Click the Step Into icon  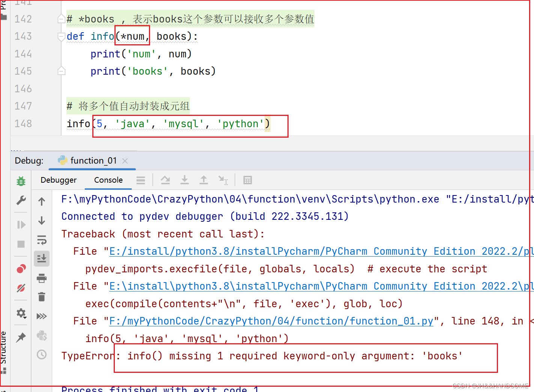coord(185,180)
